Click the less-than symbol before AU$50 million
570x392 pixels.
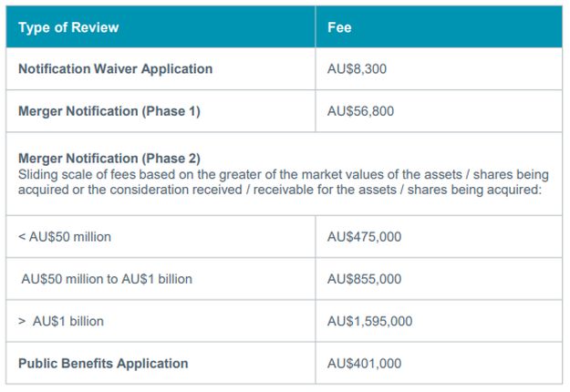(22, 237)
